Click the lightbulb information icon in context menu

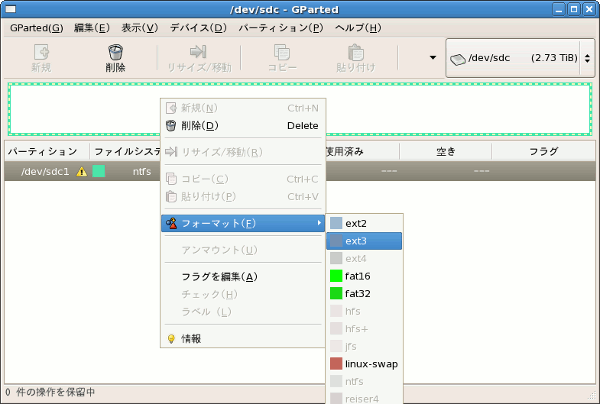click(171, 338)
